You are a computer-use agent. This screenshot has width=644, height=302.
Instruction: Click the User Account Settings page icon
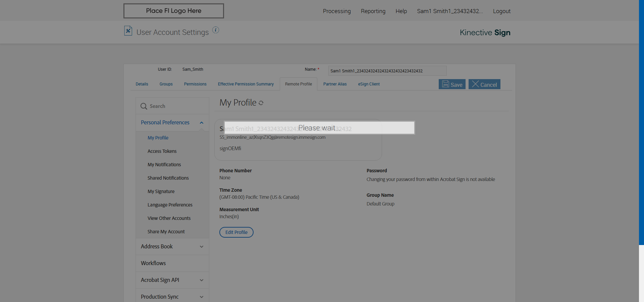coord(128,31)
